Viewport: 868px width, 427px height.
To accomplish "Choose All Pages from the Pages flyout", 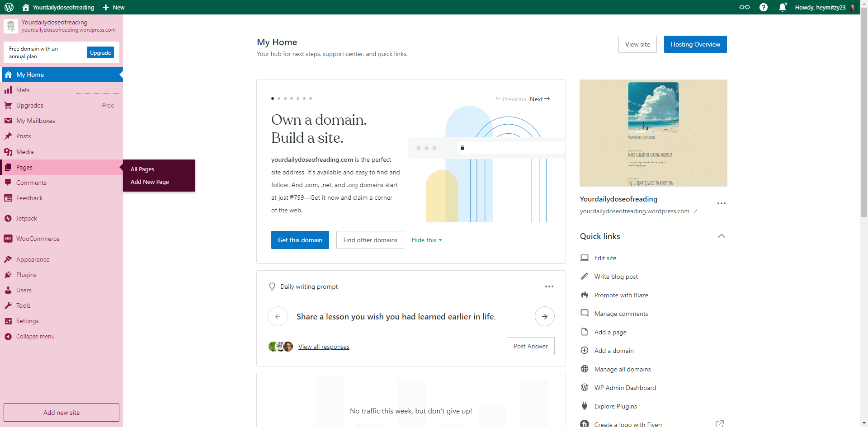I will [x=142, y=169].
